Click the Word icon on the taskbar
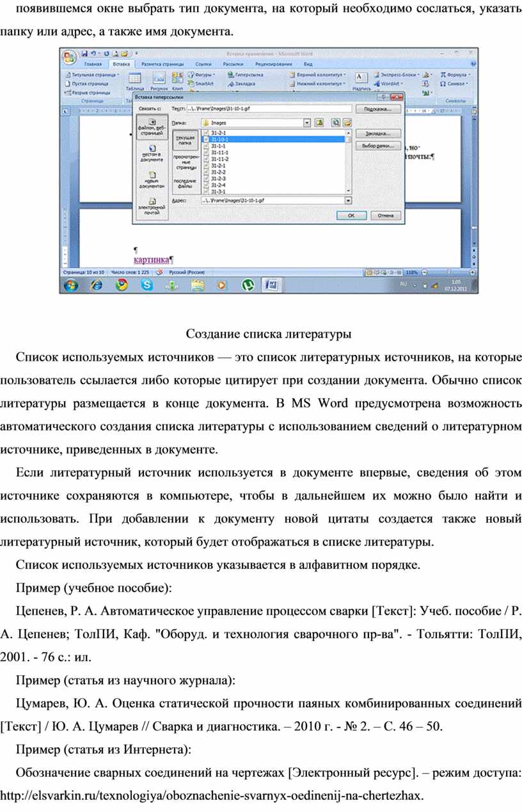The height and width of the screenshot is (812, 522). click(272, 285)
